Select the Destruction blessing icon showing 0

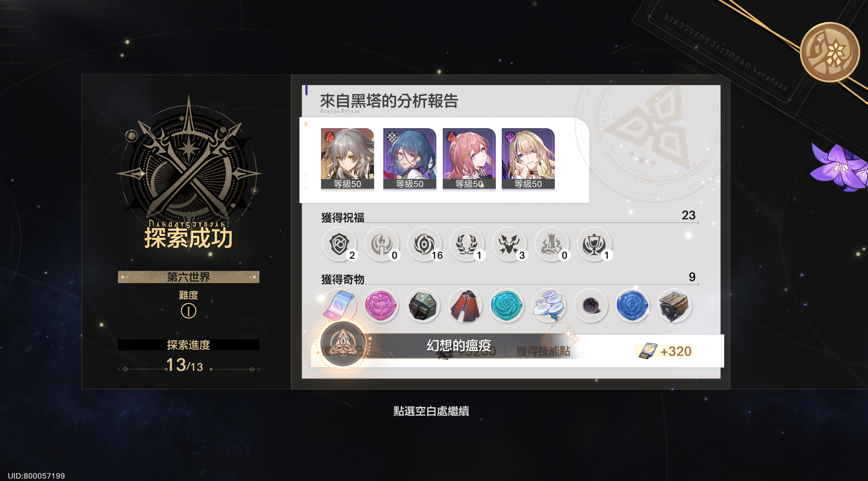551,244
